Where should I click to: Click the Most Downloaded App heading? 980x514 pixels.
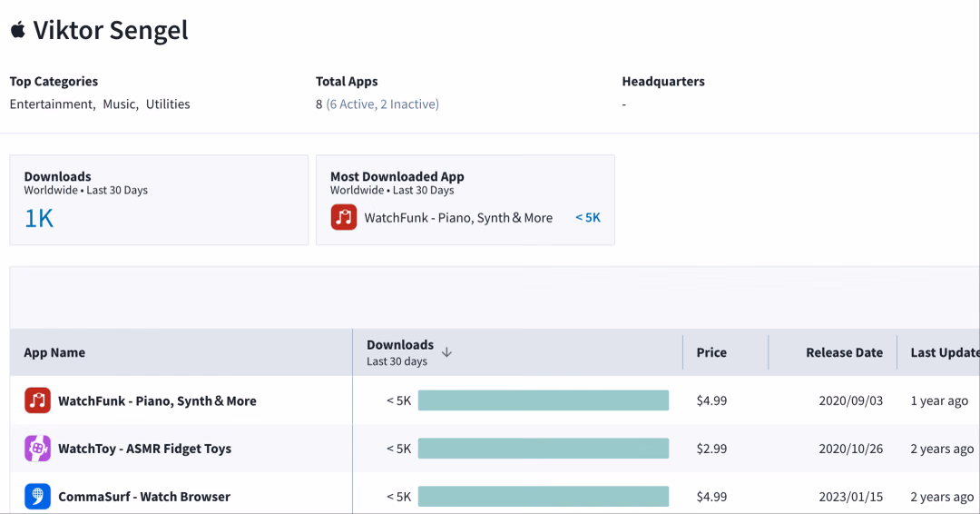point(397,176)
